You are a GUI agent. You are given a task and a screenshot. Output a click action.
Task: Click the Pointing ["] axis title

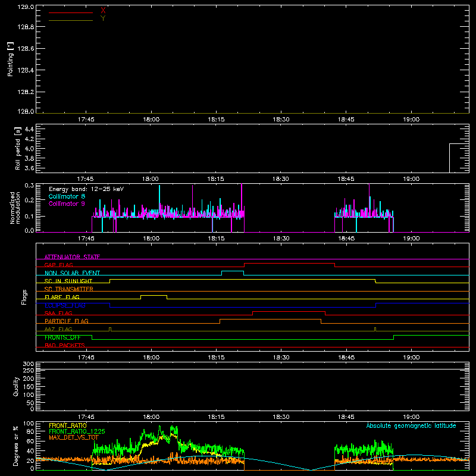pyautogui.click(x=11, y=59)
